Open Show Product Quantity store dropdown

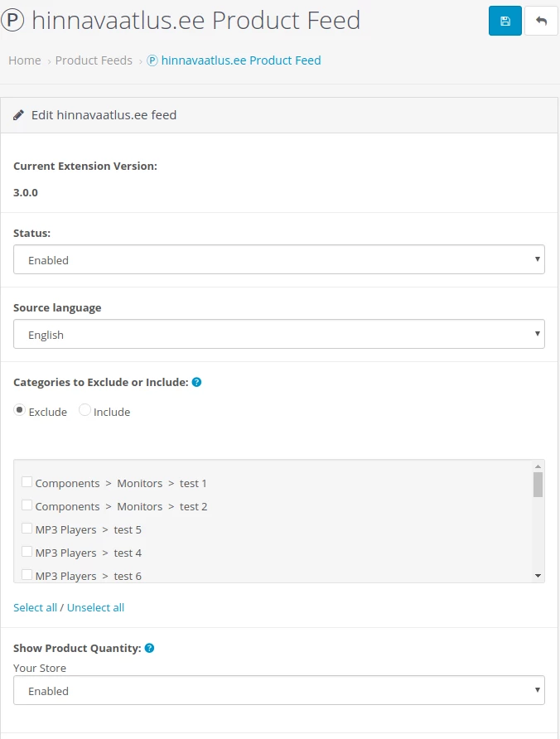pyautogui.click(x=278, y=690)
